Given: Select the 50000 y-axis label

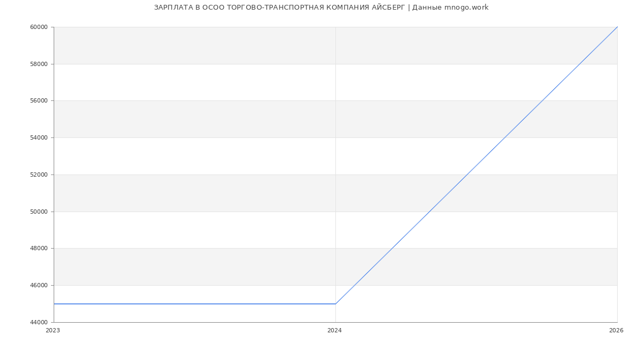Looking at the screenshot, I should tap(39, 212).
